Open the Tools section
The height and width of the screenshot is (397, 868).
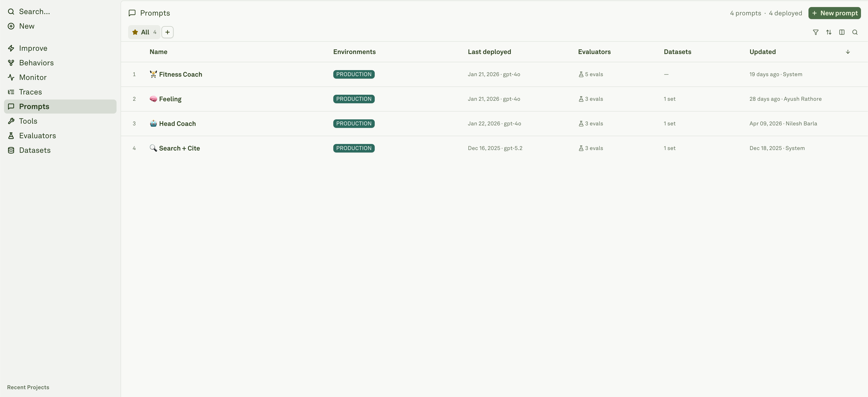(x=60, y=121)
